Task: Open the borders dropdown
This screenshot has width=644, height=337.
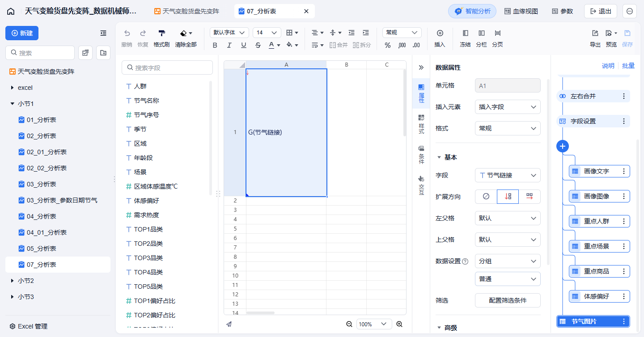Action: 292,33
